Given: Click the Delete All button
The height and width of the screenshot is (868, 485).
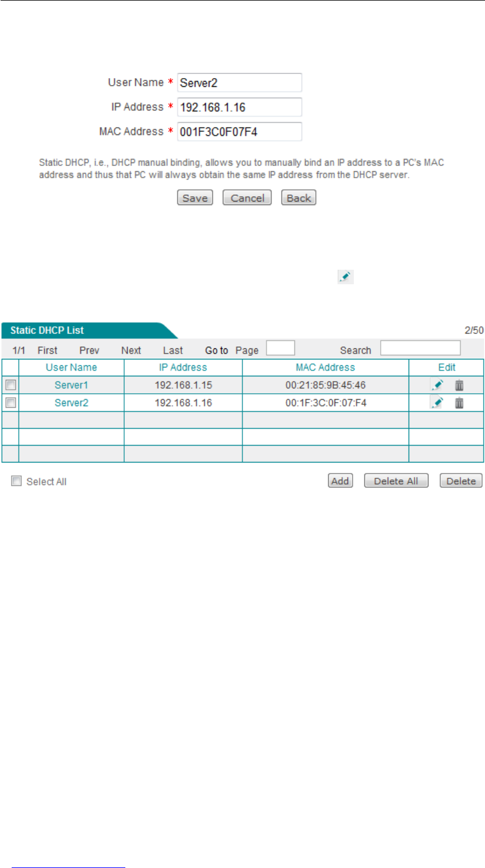Looking at the screenshot, I should coord(396,481).
